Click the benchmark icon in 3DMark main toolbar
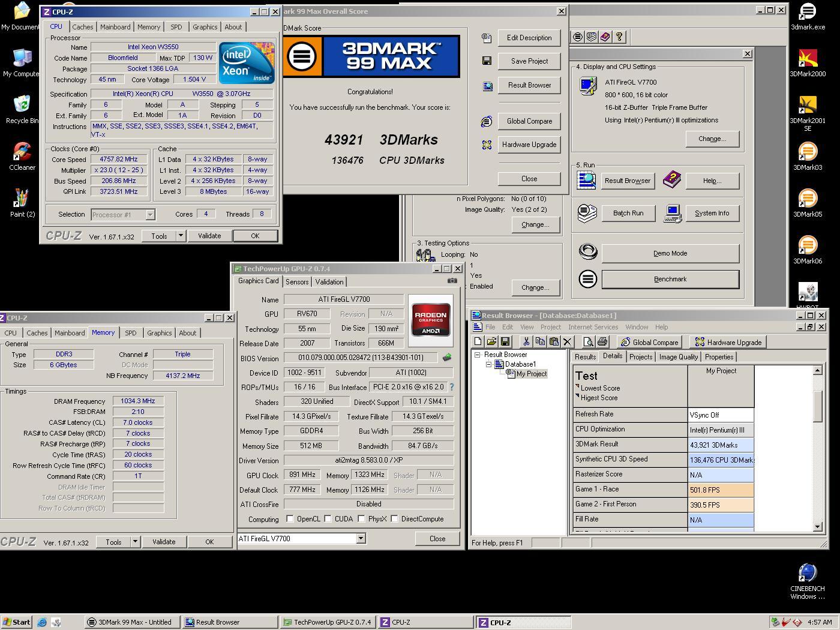 (577, 37)
